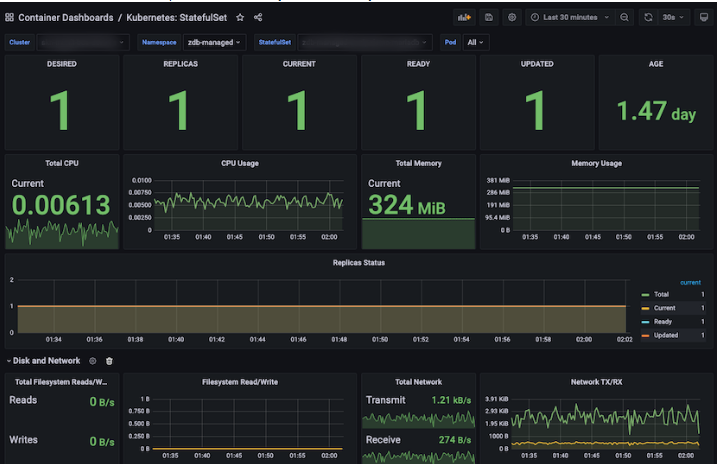Click the Namespace variable label
Screen dimensions: 717x464
point(159,42)
